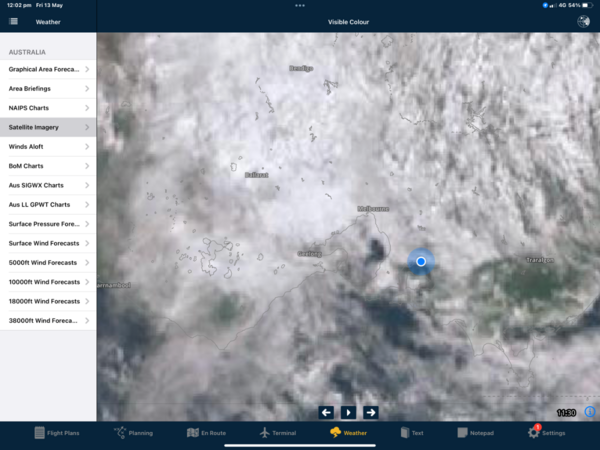Switch to the Planning tab
This screenshot has height=450, width=600.
tap(133, 433)
